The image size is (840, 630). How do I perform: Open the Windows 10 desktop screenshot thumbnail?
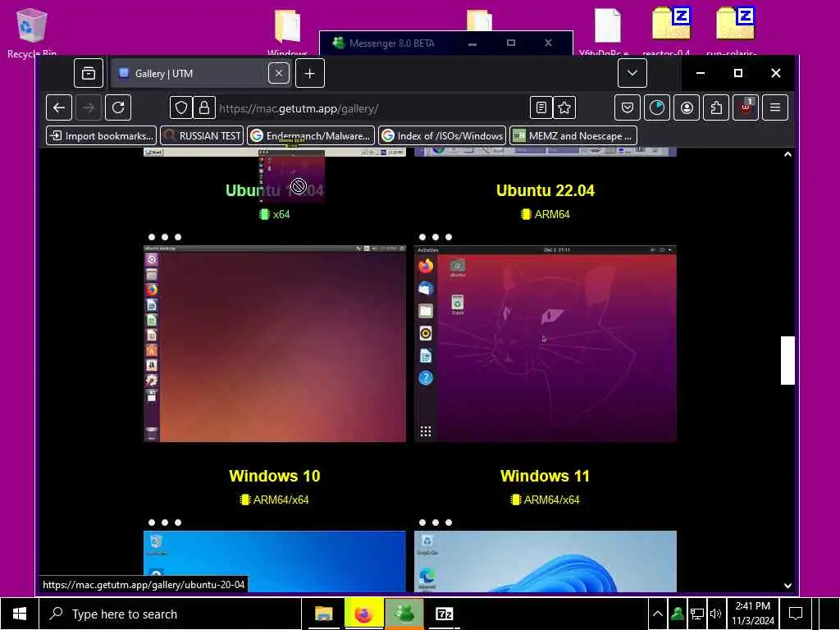[x=275, y=561]
